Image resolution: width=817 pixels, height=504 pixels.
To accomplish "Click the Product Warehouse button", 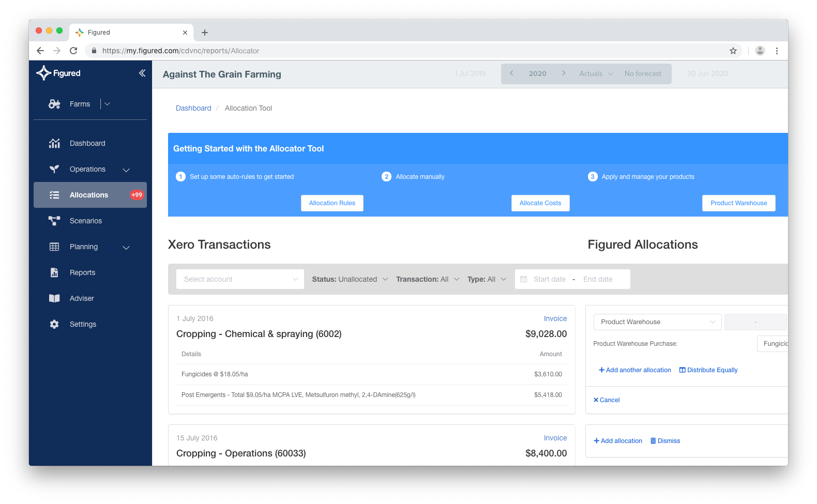I will point(738,203).
